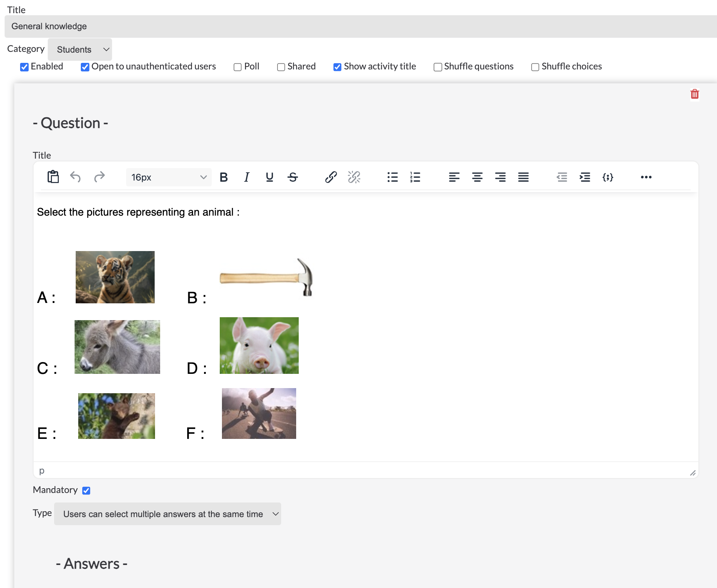This screenshot has width=717, height=588.
Task: Select the bear cub image E
Action: pos(117,416)
